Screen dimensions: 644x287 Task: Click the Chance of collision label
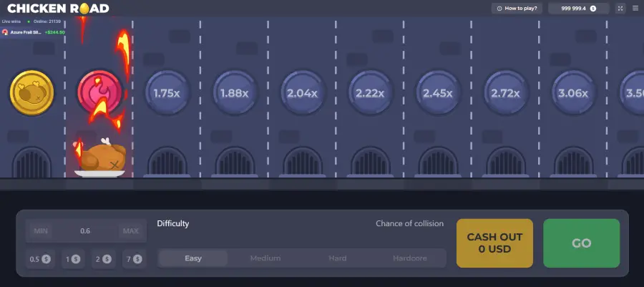click(409, 223)
